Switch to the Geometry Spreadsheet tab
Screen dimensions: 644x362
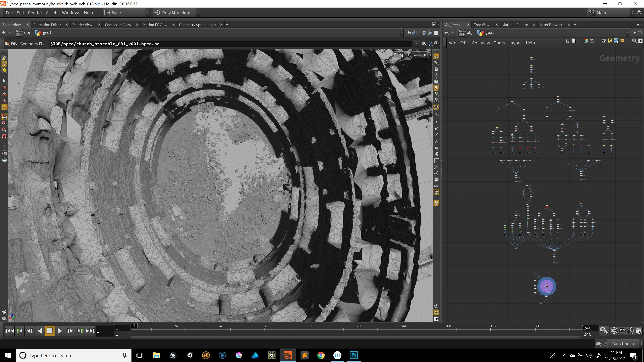click(198, 25)
